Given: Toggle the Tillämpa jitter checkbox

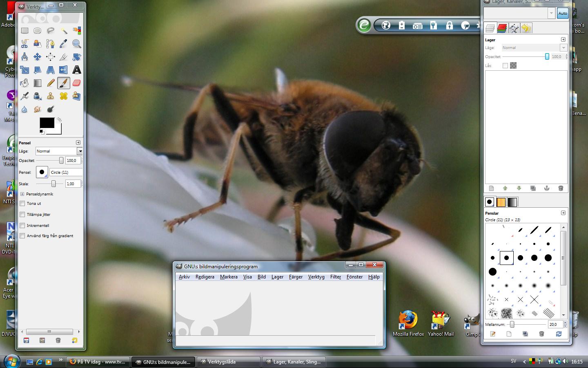Looking at the screenshot, I should point(22,214).
